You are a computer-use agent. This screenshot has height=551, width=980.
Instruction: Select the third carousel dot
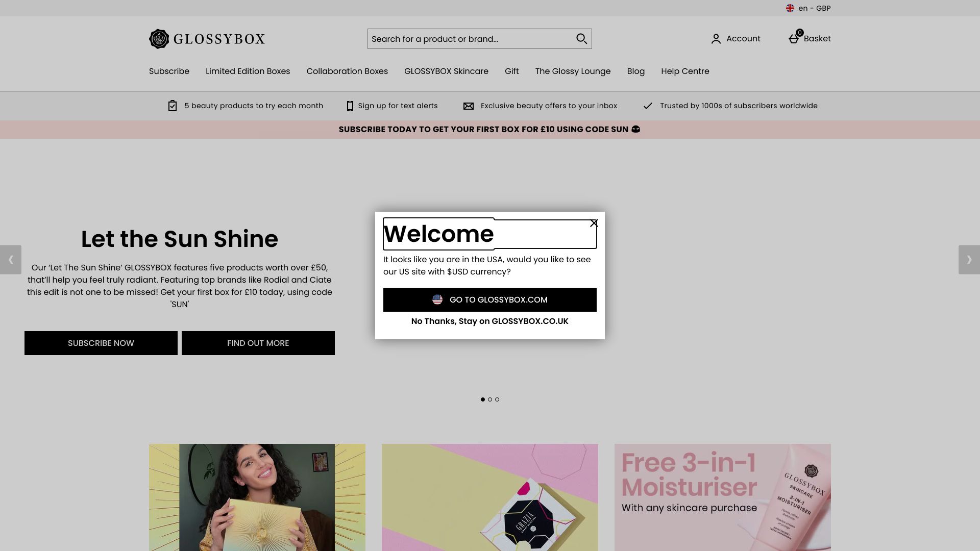coord(497,399)
